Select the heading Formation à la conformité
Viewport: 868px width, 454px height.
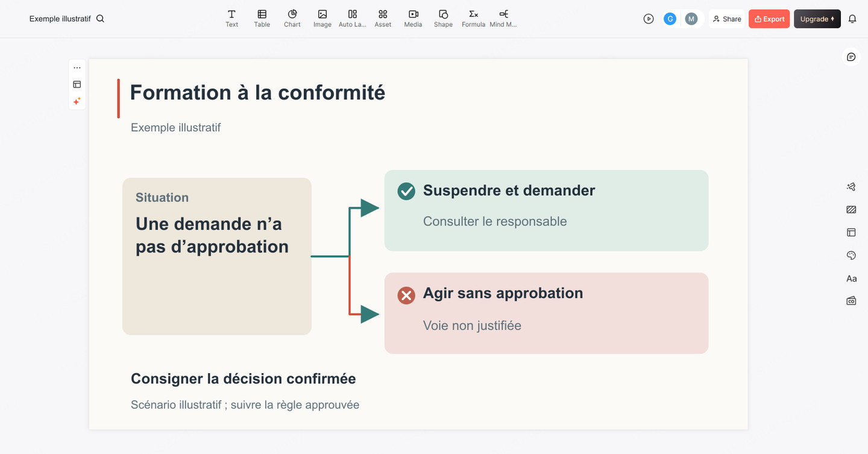[257, 92]
